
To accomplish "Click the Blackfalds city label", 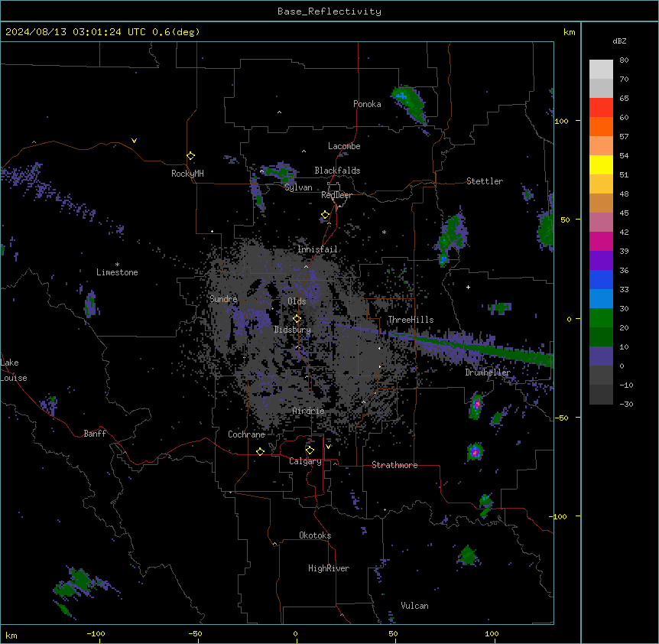I will (337, 171).
